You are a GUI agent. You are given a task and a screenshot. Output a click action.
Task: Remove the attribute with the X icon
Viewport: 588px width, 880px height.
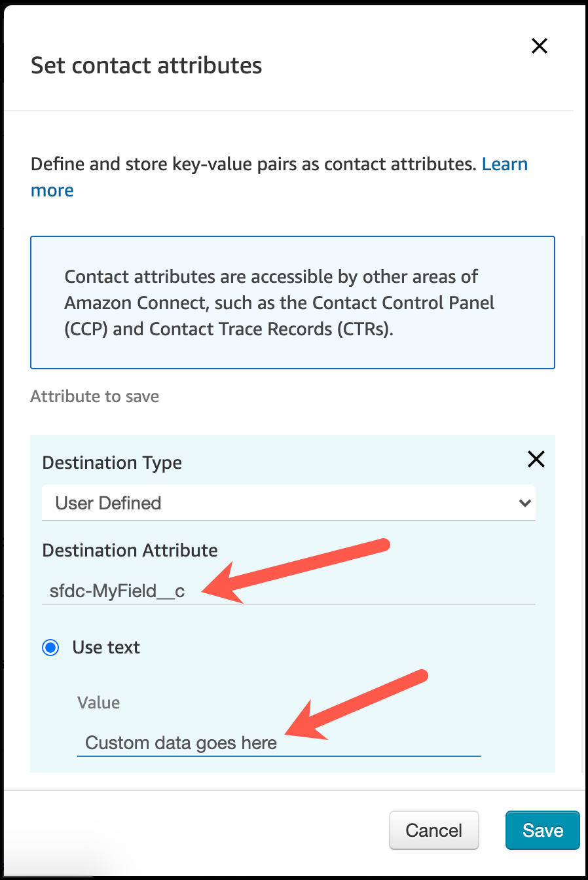click(x=536, y=460)
